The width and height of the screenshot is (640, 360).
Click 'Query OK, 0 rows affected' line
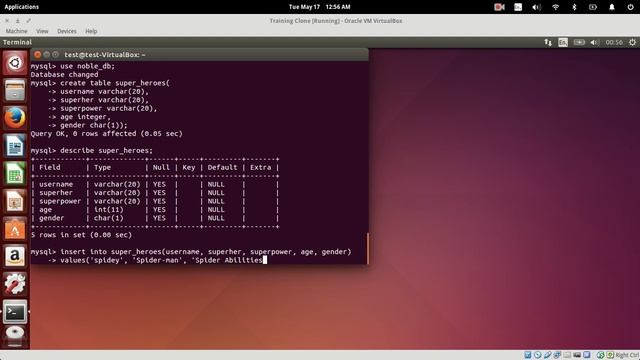(107, 134)
